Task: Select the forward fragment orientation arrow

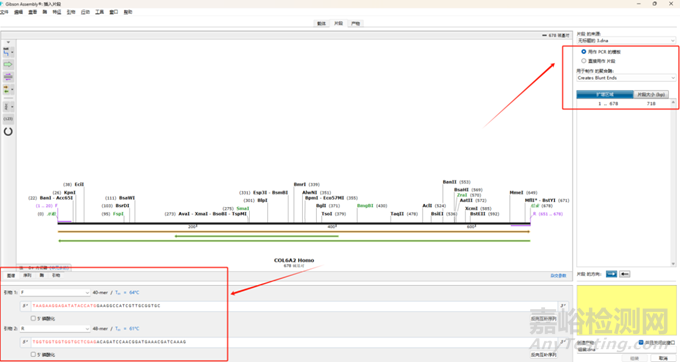Action: (611, 274)
